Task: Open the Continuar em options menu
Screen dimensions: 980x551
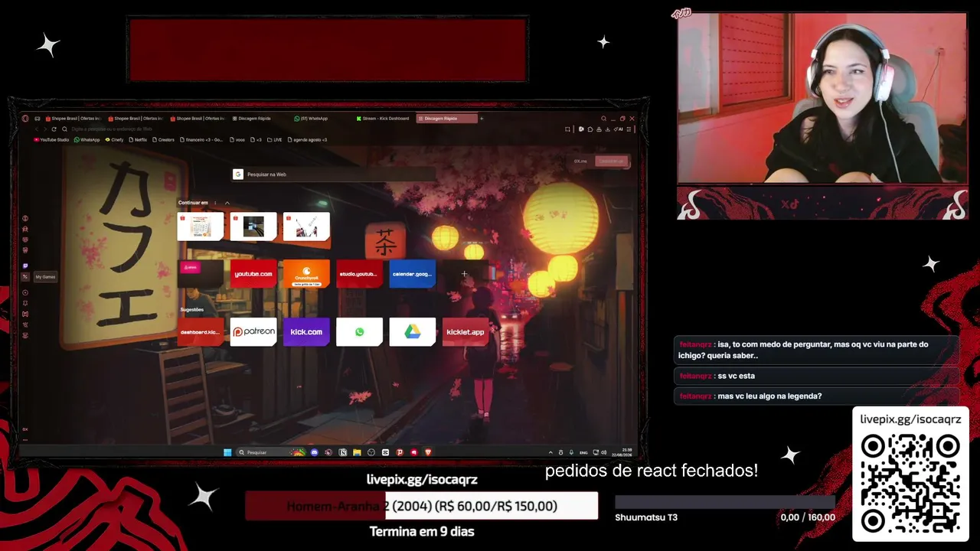Action: click(215, 203)
